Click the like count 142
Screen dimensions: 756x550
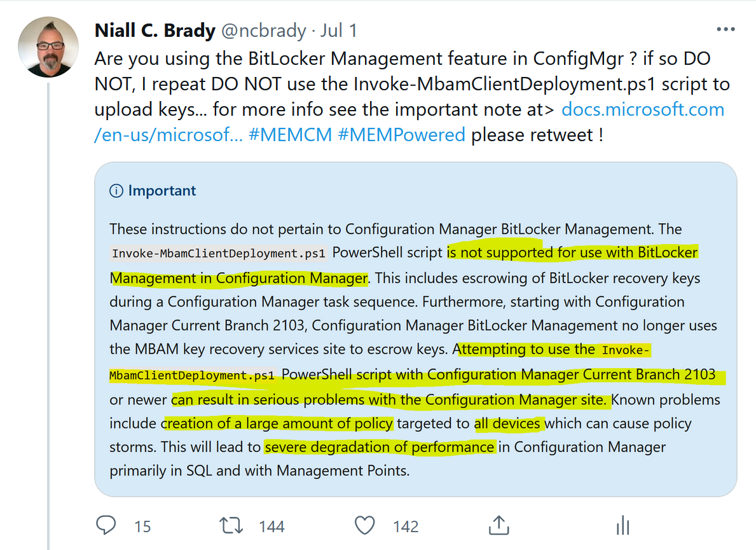[x=406, y=526]
